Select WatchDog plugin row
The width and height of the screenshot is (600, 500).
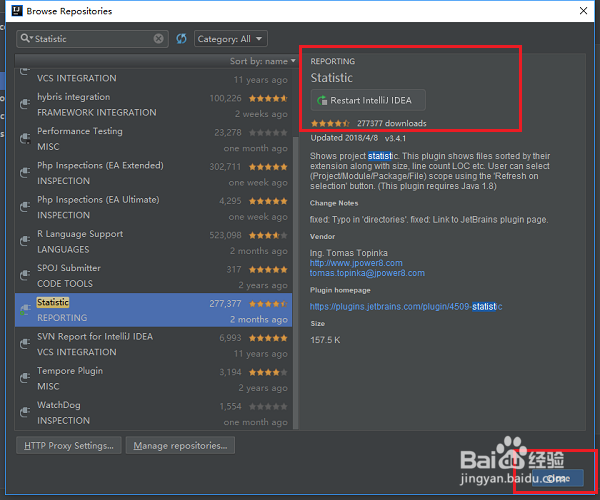[153, 412]
